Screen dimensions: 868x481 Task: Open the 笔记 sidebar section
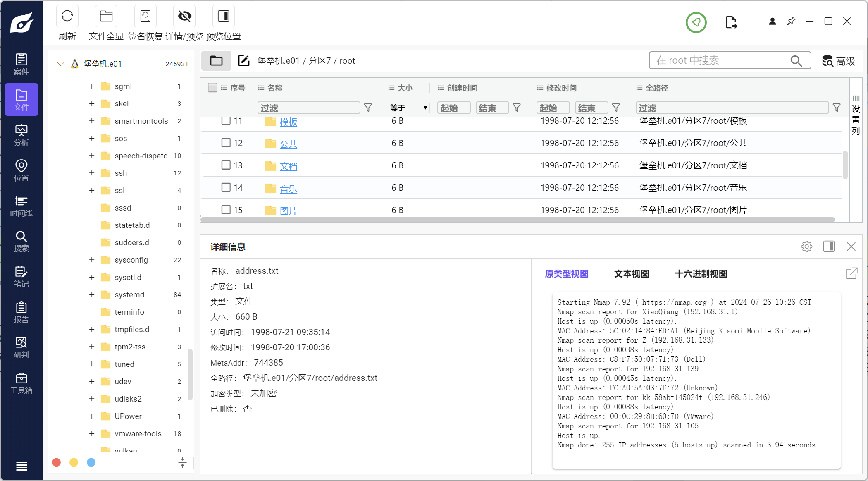point(21,277)
